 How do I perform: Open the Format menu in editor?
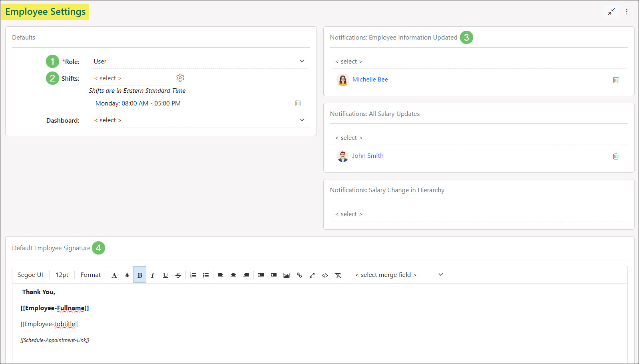point(91,275)
